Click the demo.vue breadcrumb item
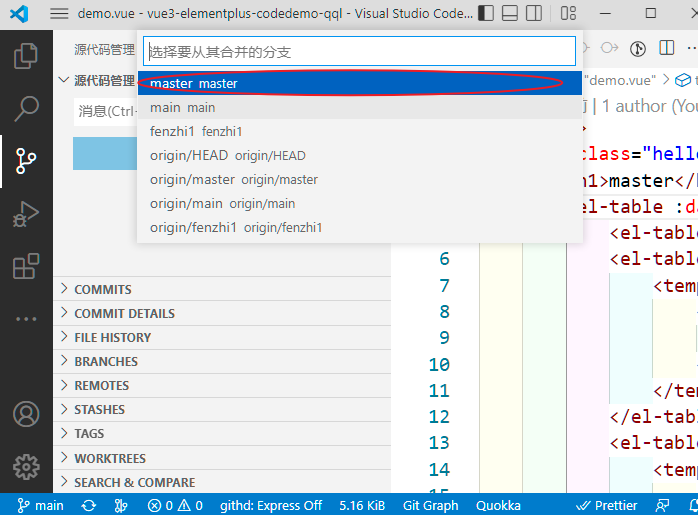The image size is (698, 515). [x=620, y=80]
